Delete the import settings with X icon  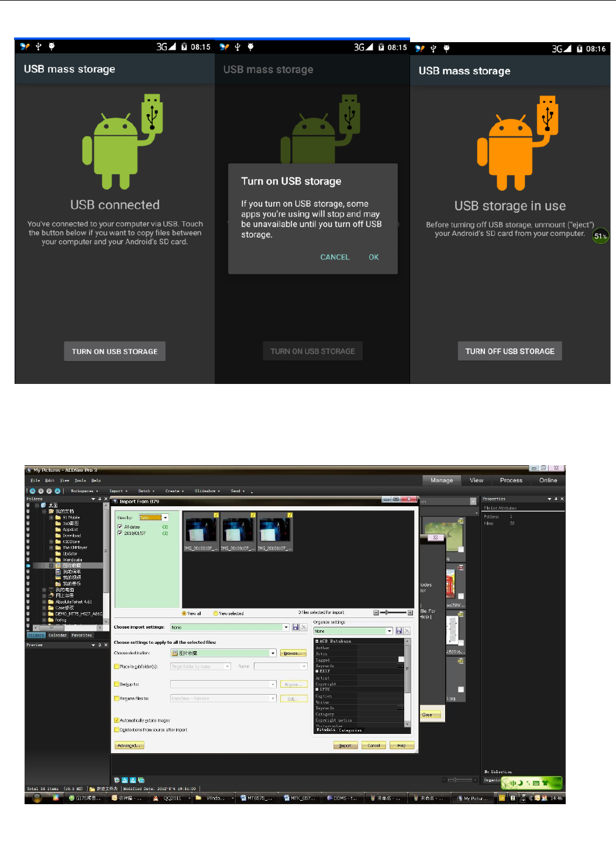[304, 627]
